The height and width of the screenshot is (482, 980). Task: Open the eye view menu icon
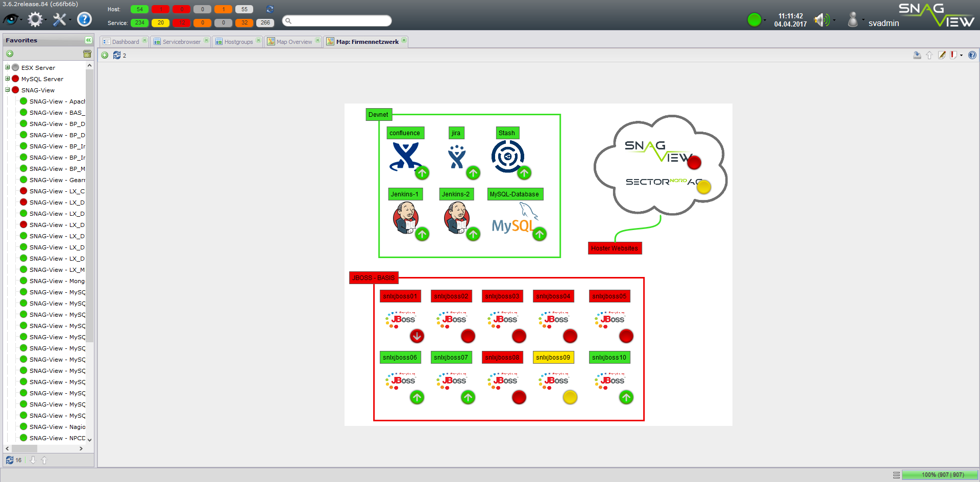[11, 19]
